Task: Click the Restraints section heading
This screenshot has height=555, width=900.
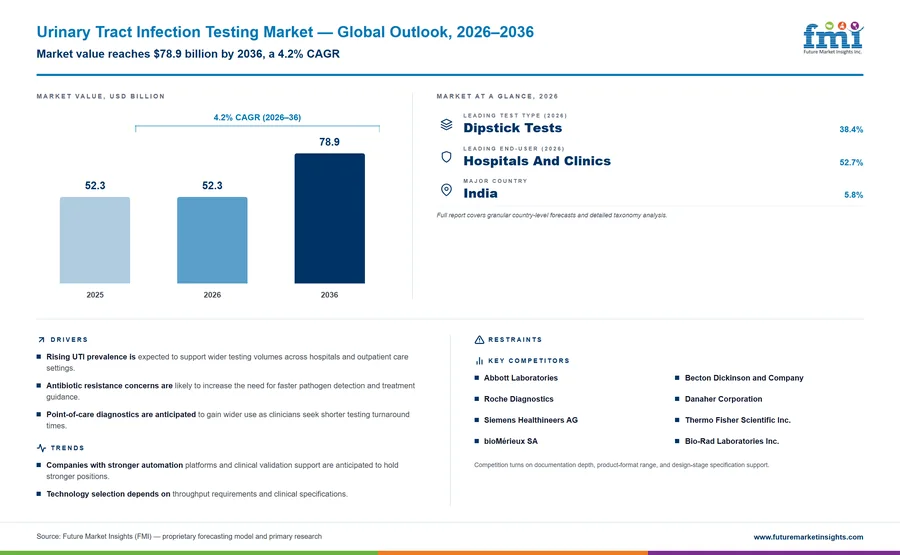Action: 515,340
